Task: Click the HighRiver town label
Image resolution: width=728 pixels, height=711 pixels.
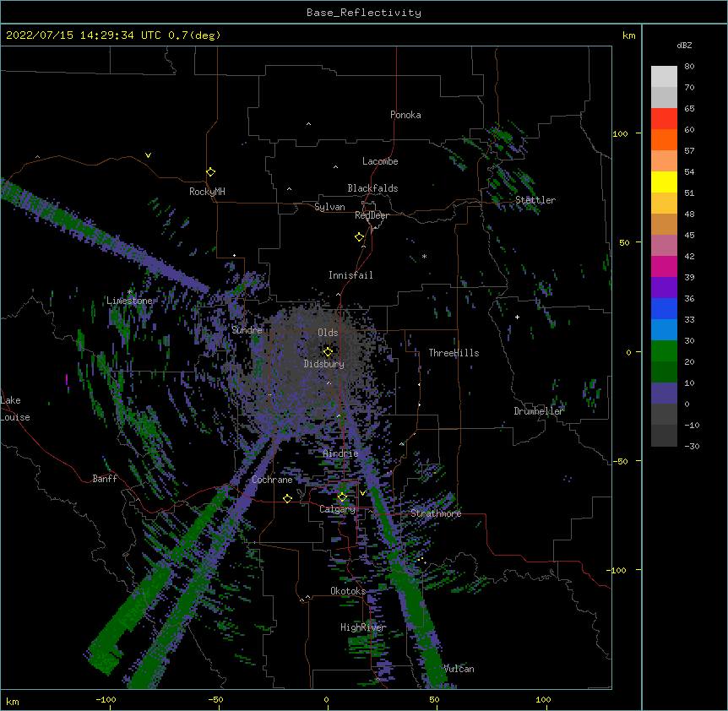Action: click(363, 627)
